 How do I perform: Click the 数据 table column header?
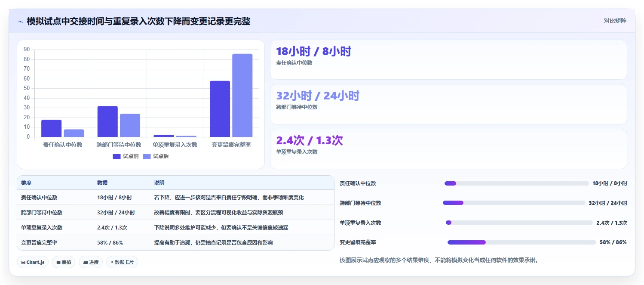[x=102, y=183]
